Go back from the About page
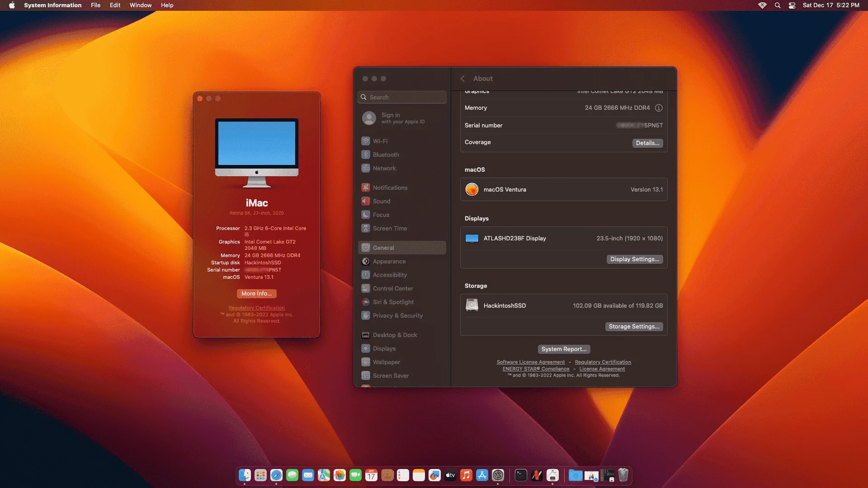 tap(462, 79)
